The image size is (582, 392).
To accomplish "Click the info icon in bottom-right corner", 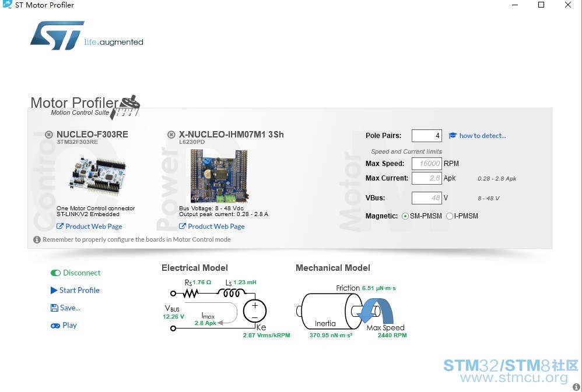I will tap(576, 387).
